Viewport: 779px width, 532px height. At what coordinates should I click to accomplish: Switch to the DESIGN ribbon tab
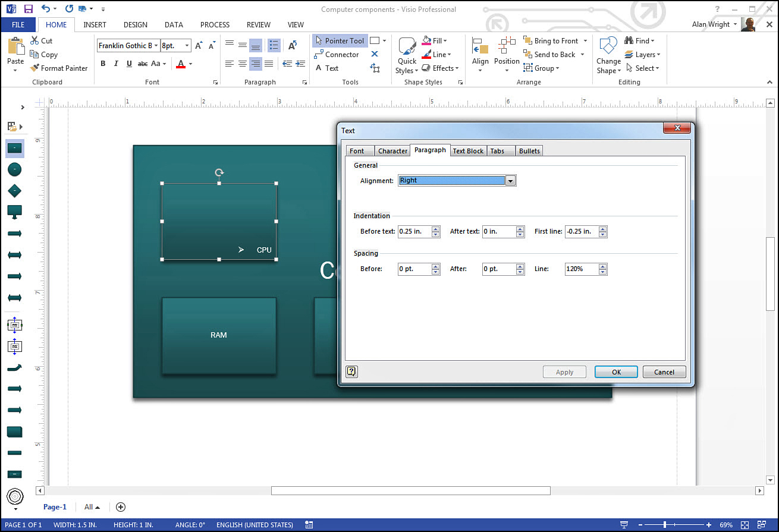[x=136, y=25]
